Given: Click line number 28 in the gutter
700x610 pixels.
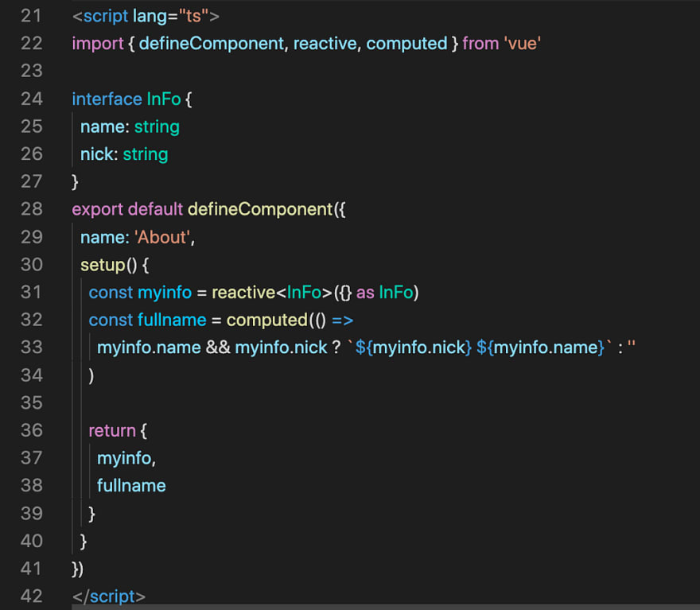Looking at the screenshot, I should [31, 209].
